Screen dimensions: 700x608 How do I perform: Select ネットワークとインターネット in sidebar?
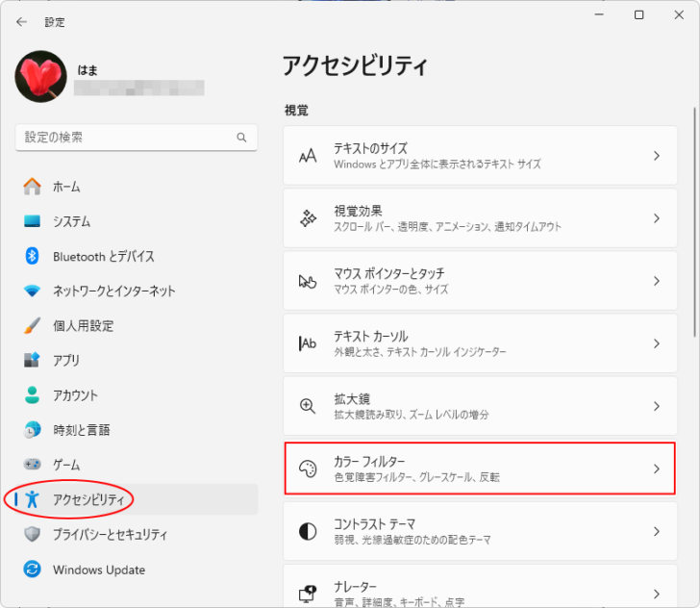click(x=137, y=291)
